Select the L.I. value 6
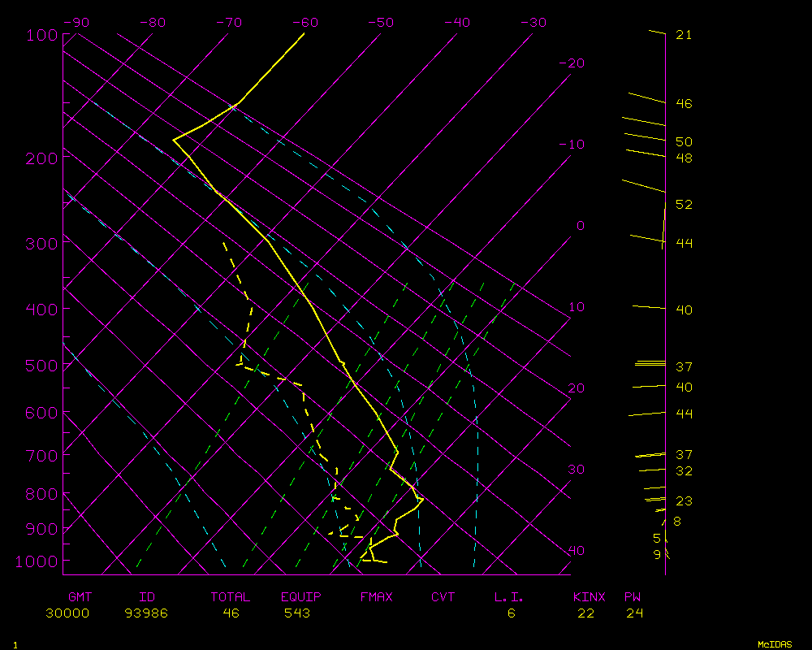812x650 pixels. coord(511,613)
